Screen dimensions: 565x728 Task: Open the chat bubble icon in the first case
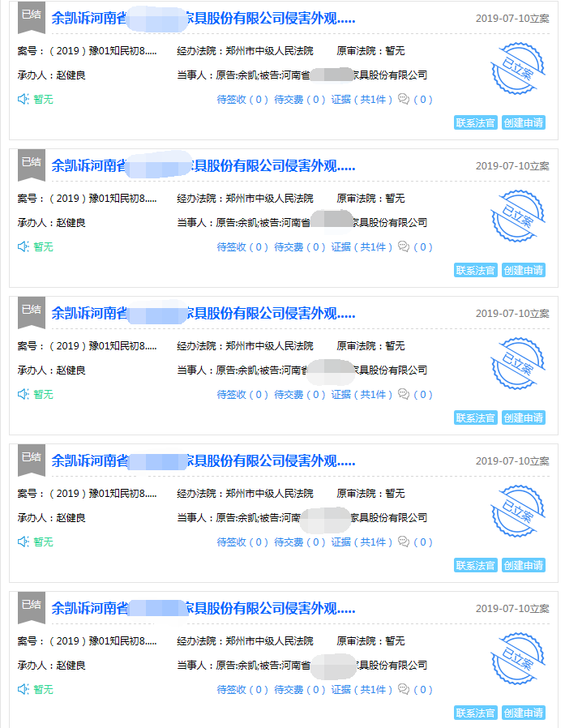point(404,99)
